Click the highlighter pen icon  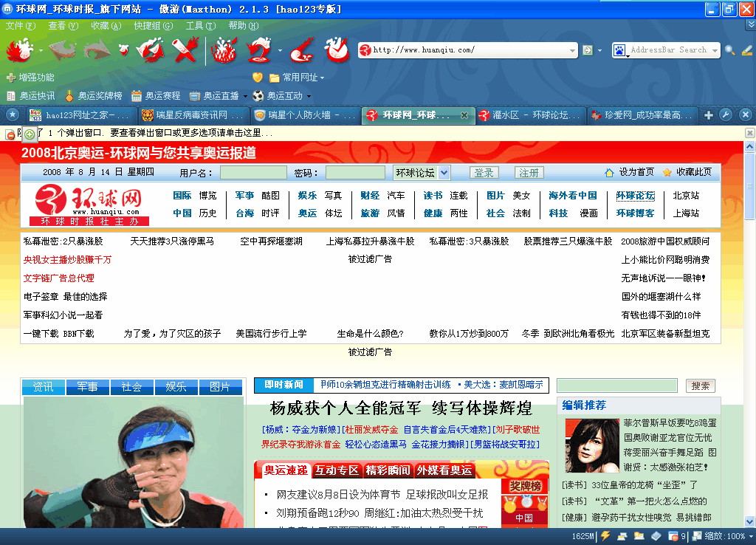click(x=747, y=49)
